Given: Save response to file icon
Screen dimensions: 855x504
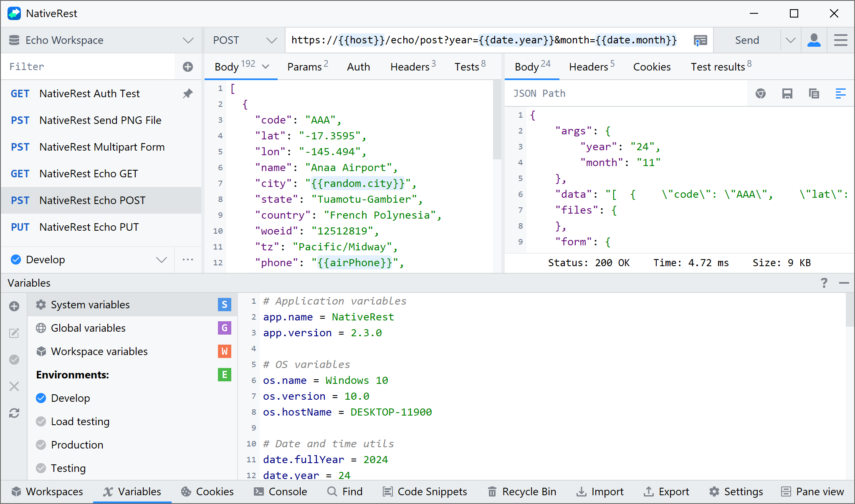Looking at the screenshot, I should point(787,93).
